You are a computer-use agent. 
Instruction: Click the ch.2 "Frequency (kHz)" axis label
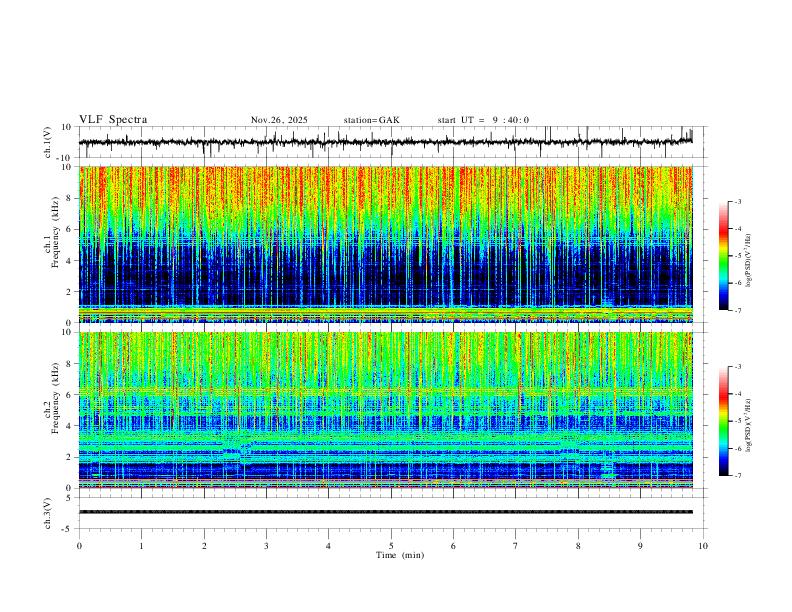pyautogui.click(x=56, y=397)
